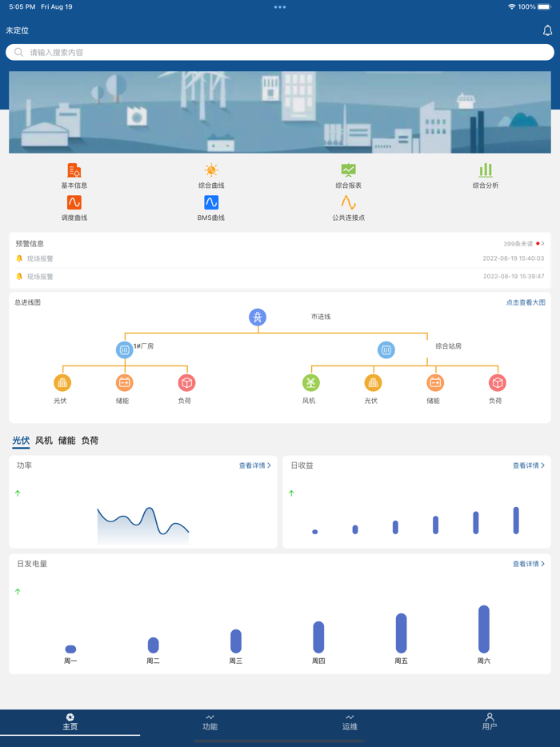Select the 风机 wind turbine node
Image resolution: width=560 pixels, height=747 pixels.
click(x=310, y=382)
